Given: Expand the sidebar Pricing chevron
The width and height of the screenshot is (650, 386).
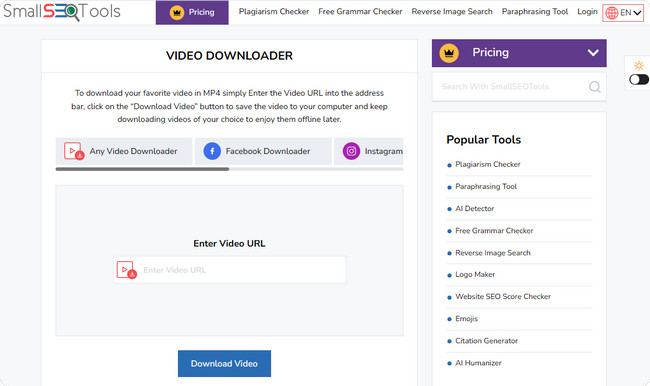Looking at the screenshot, I should pos(593,53).
